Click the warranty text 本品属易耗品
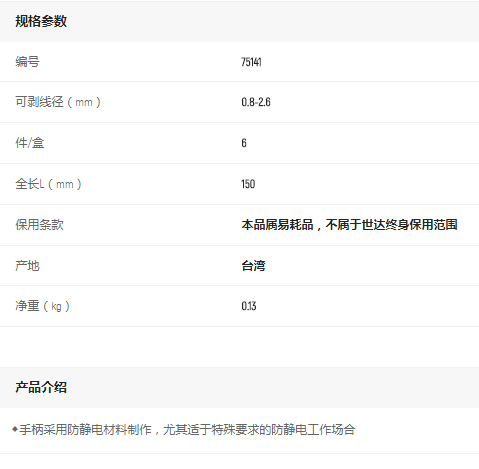Viewport: 479px width, 469px height. point(277,225)
